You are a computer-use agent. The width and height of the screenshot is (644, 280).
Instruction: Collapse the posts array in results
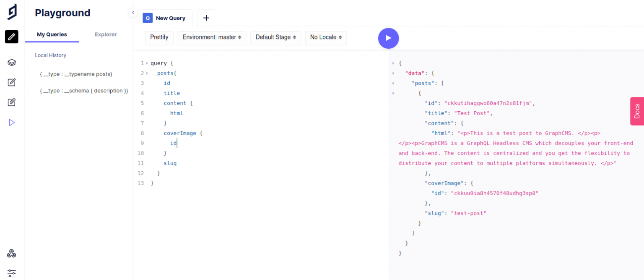[393, 83]
